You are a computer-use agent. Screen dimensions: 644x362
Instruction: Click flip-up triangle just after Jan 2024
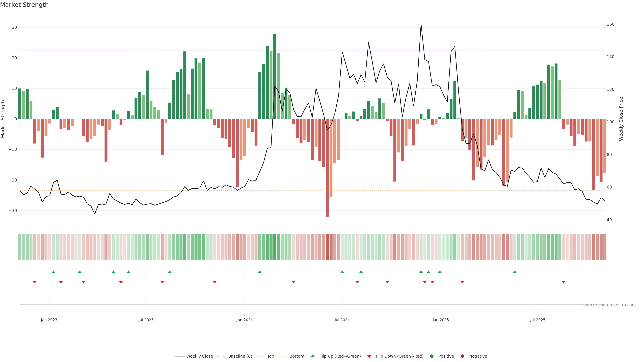pos(260,272)
